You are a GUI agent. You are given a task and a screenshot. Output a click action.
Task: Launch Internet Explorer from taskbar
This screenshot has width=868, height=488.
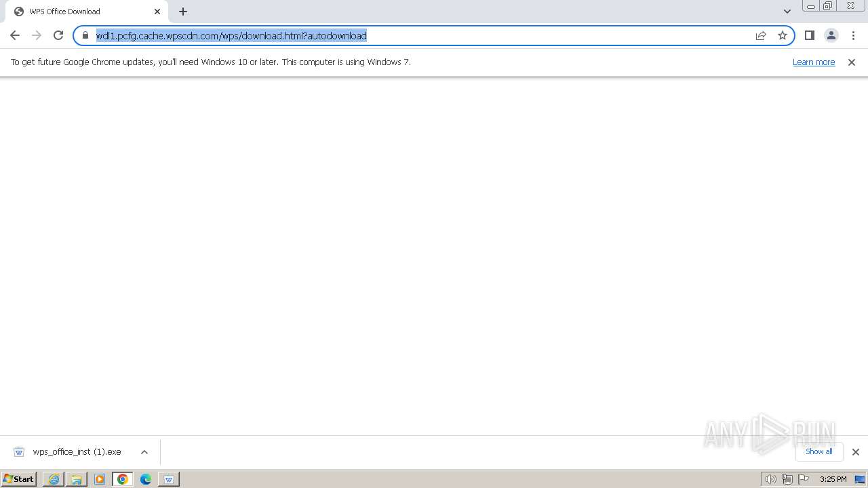54,479
